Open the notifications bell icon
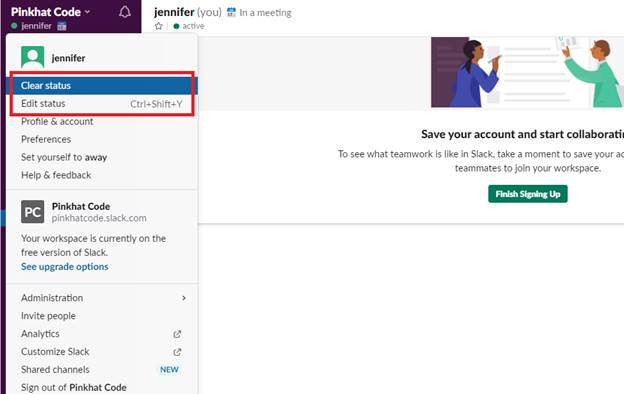This screenshot has height=394, width=624. (125, 12)
